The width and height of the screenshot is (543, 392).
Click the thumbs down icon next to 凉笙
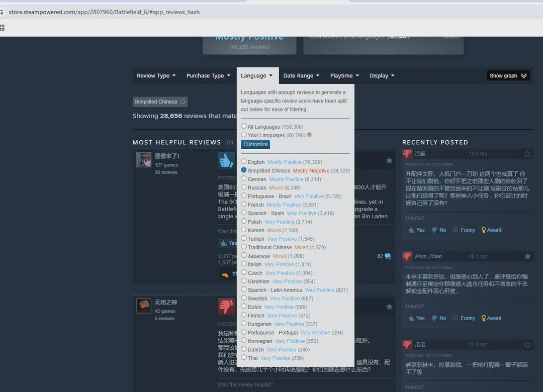point(407,153)
